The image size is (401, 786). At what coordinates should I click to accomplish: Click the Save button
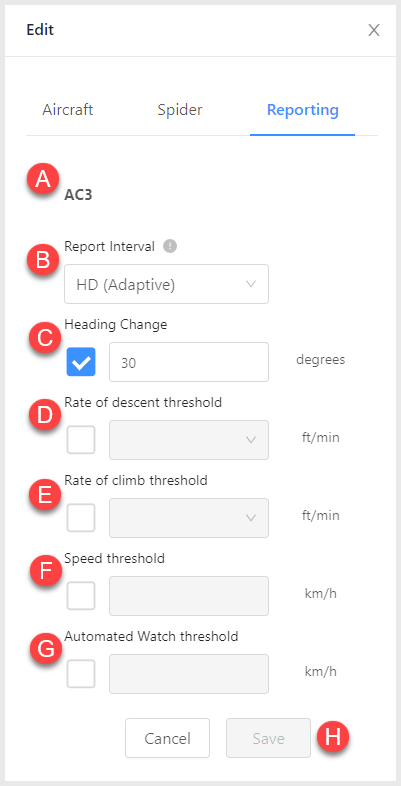point(268,738)
